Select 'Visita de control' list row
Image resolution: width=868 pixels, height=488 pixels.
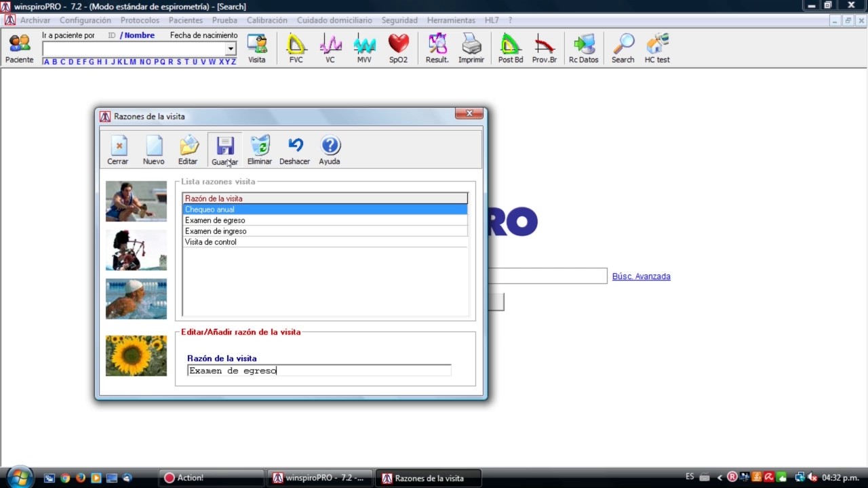[x=325, y=242]
